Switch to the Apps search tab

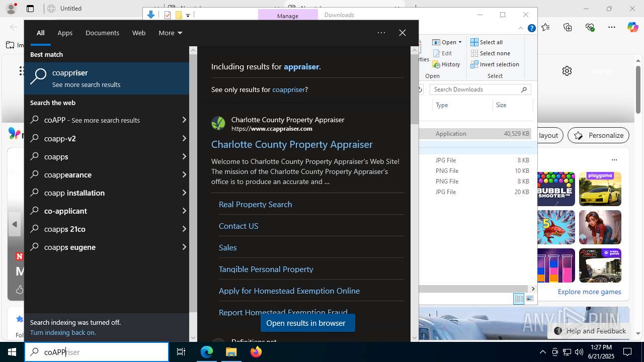[x=65, y=33]
